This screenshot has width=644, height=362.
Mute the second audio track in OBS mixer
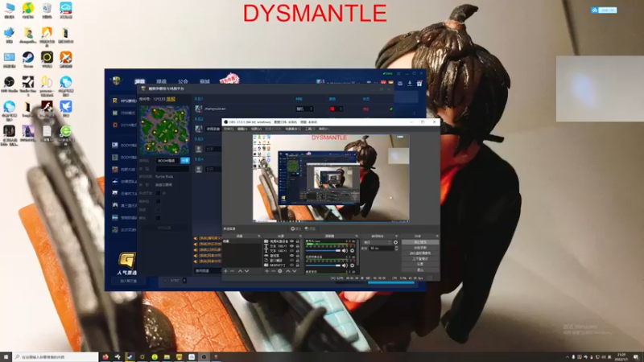(345, 265)
